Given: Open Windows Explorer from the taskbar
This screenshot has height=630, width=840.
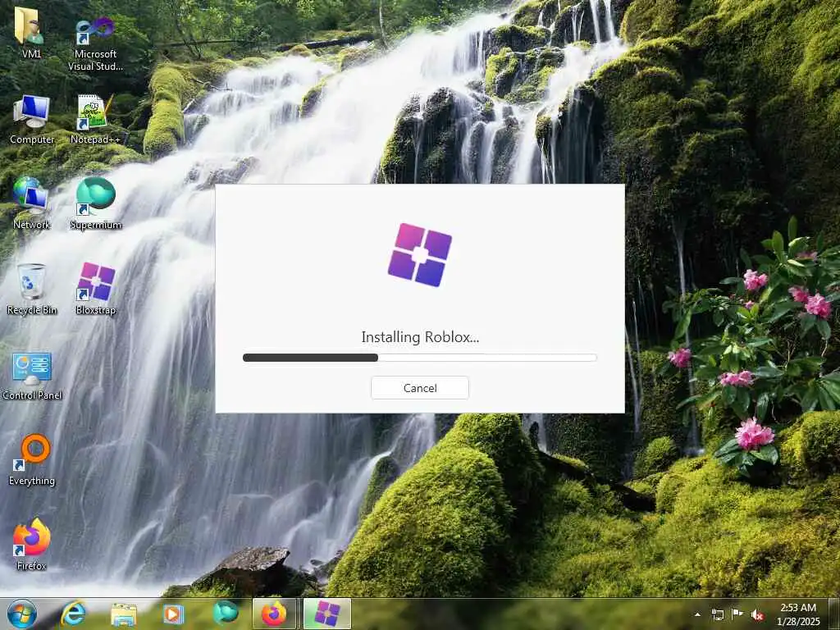Looking at the screenshot, I should click(124, 614).
